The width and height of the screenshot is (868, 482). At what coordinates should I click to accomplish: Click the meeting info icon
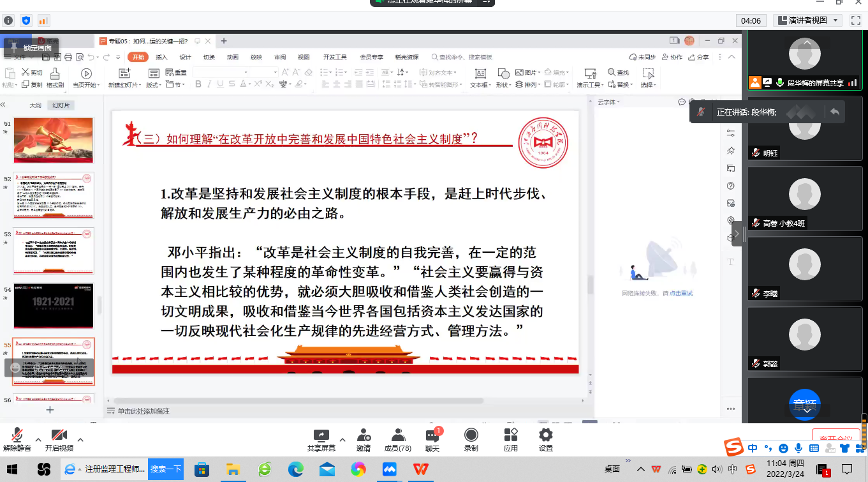tap(9, 20)
